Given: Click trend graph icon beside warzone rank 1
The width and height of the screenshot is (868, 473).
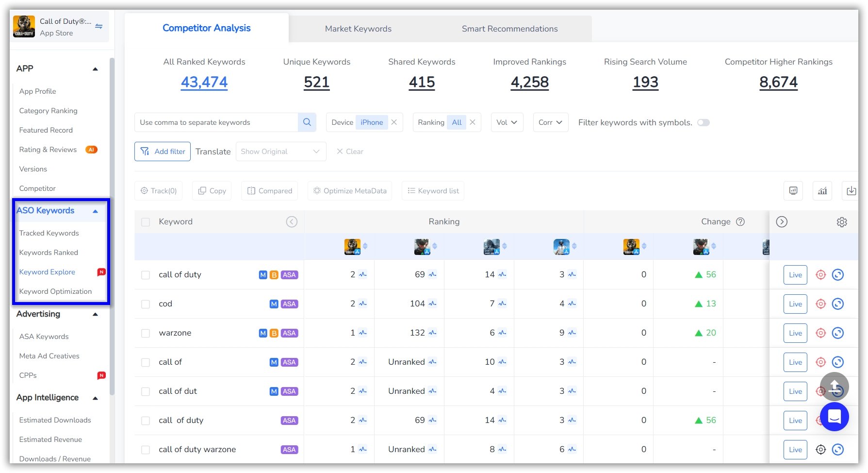Looking at the screenshot, I should pos(363,333).
